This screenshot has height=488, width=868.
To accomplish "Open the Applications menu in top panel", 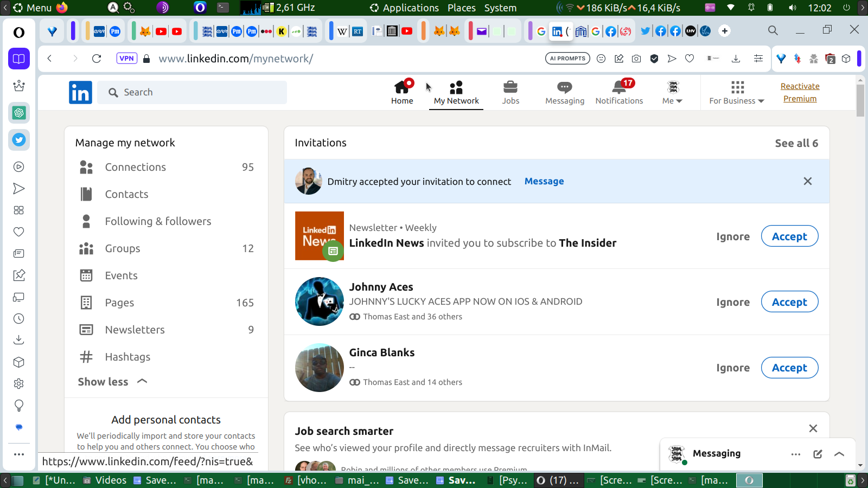I will 404,8.
